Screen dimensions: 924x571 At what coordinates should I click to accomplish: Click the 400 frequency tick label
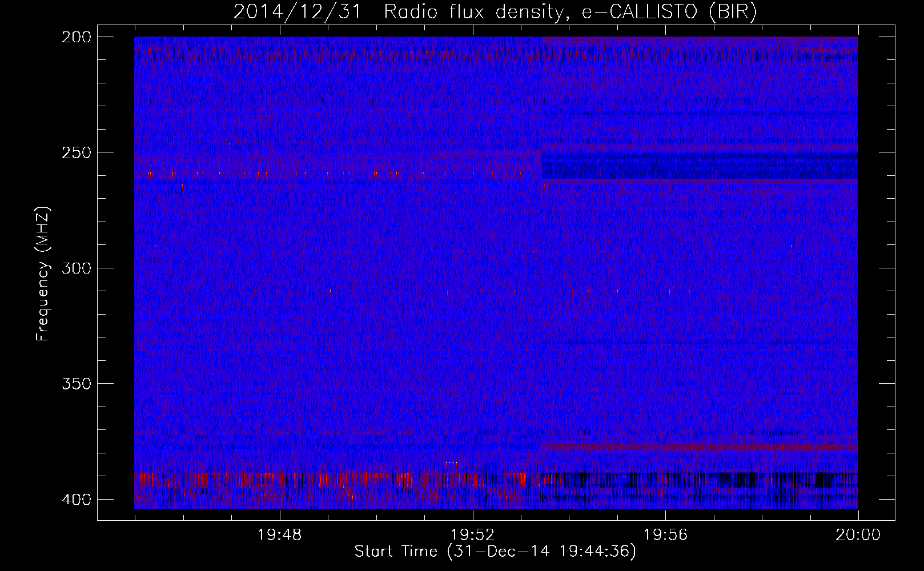(76, 500)
